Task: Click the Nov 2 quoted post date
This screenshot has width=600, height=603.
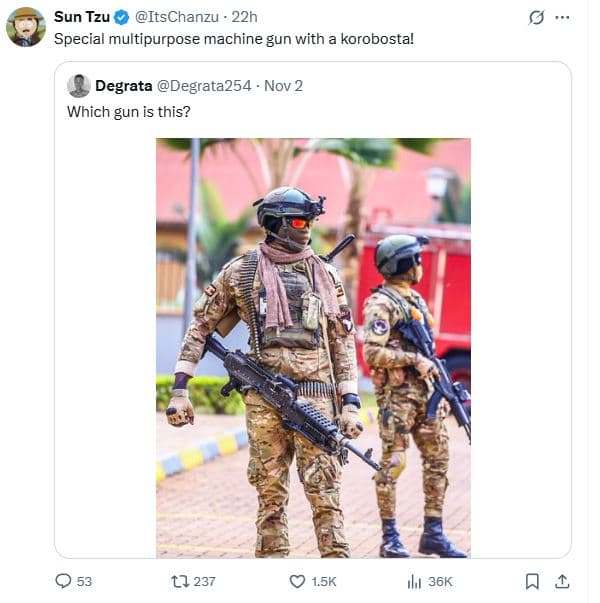Action: coord(283,86)
